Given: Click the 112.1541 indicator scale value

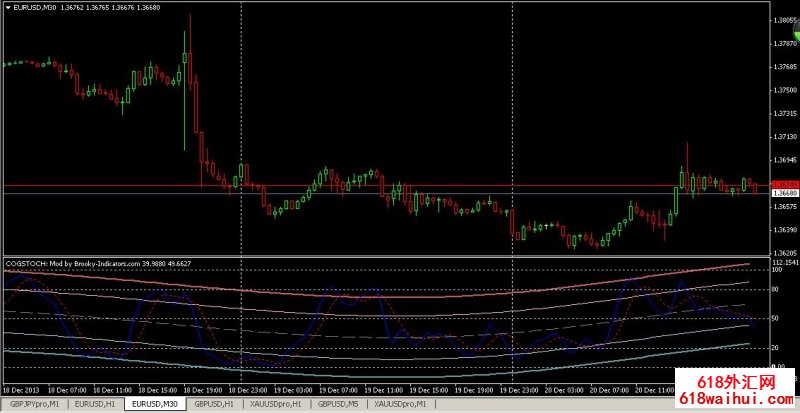Looking at the screenshot, I should [x=785, y=262].
